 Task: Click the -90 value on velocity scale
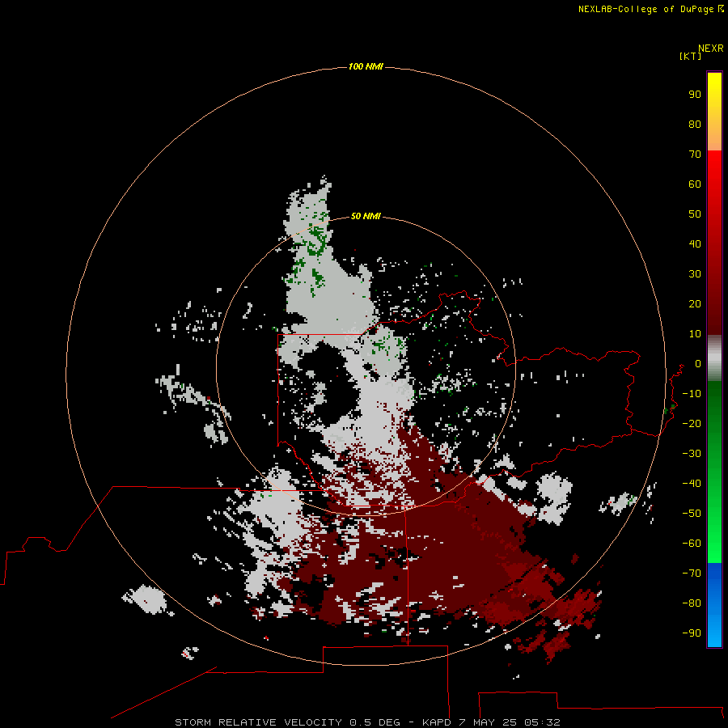coord(692,633)
